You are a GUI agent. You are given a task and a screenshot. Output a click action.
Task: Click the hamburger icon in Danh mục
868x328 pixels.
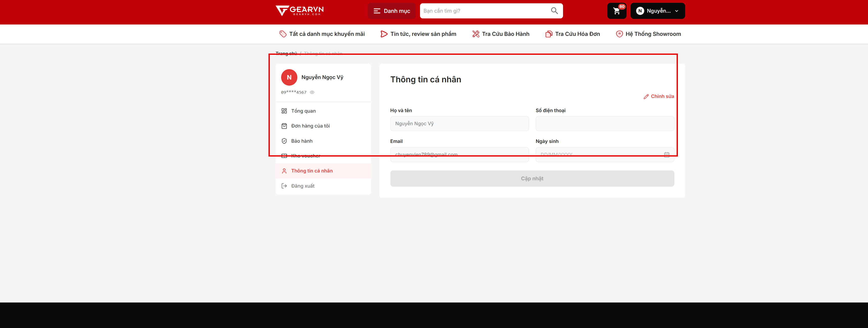(377, 11)
